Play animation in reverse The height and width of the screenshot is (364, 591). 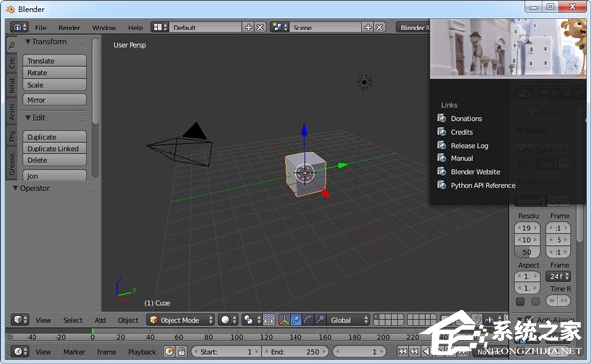coord(426,352)
